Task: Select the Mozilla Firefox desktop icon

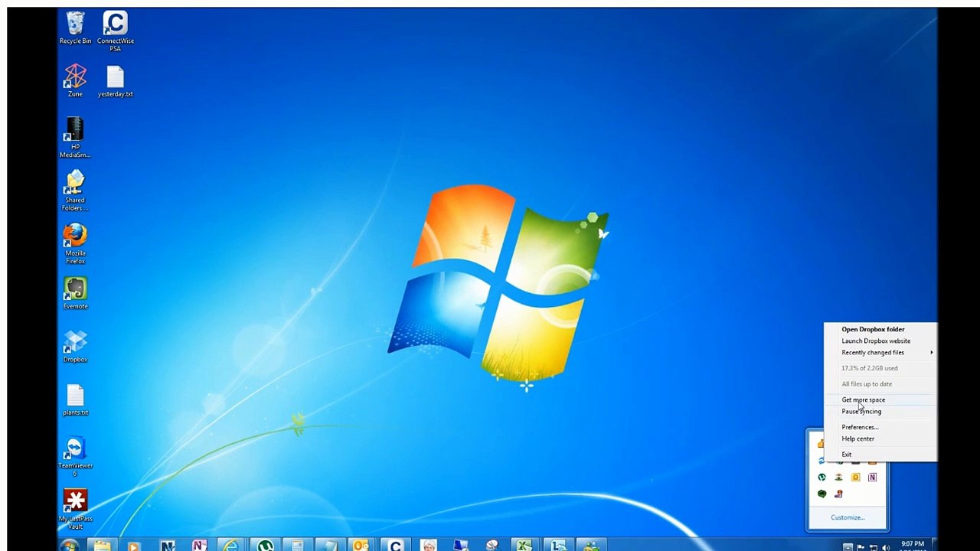Action: click(75, 243)
